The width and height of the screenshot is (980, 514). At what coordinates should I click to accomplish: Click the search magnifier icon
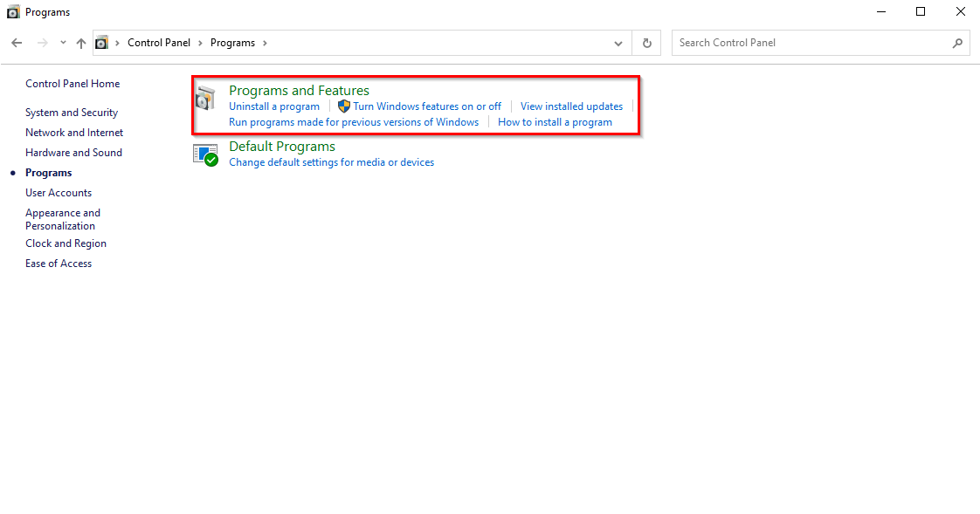pyautogui.click(x=957, y=43)
